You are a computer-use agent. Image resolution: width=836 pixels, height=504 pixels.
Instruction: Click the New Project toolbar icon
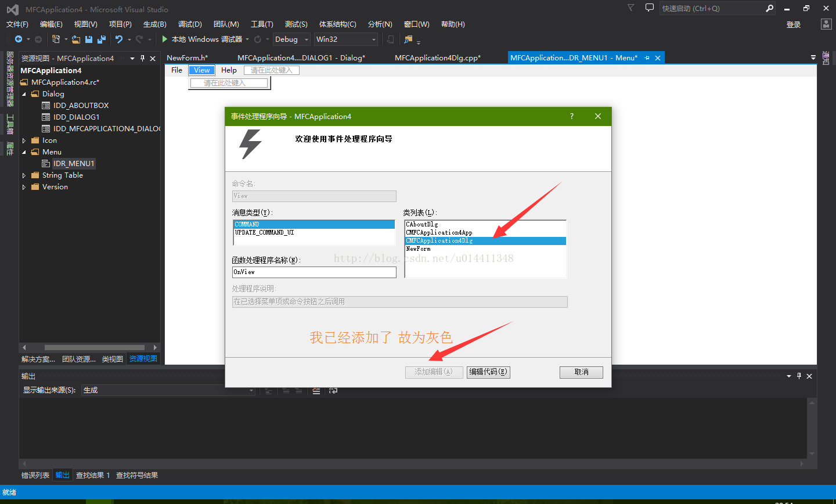coord(56,39)
